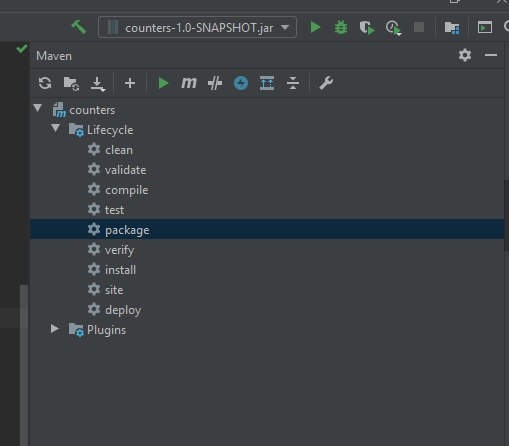Open Maven panel settings gear
The height and width of the screenshot is (446, 509).
coord(465,55)
